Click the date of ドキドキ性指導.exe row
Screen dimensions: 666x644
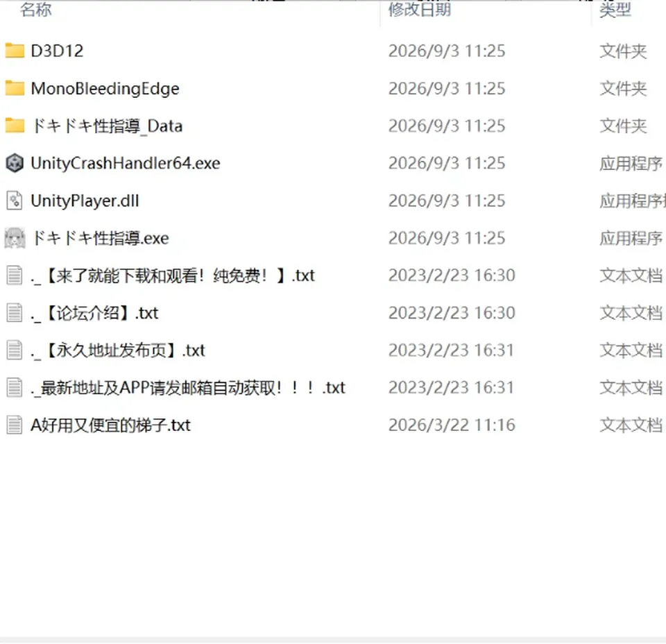pos(447,238)
